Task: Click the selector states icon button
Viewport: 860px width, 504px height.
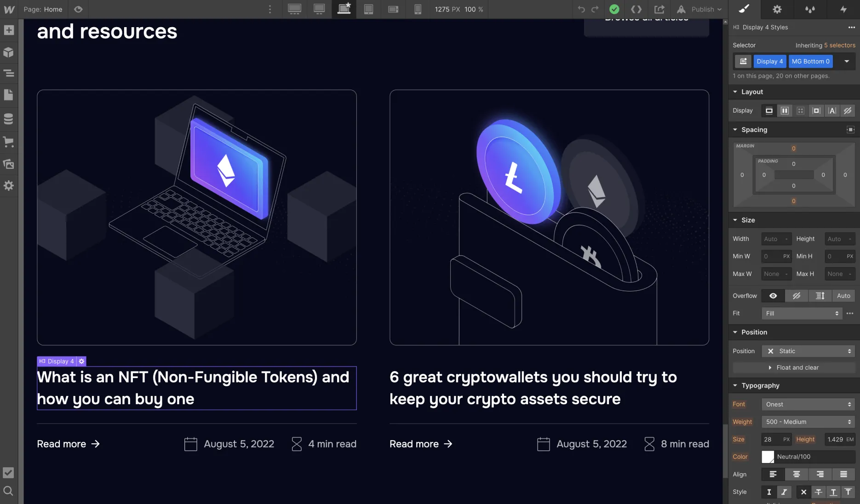Action: [743, 61]
